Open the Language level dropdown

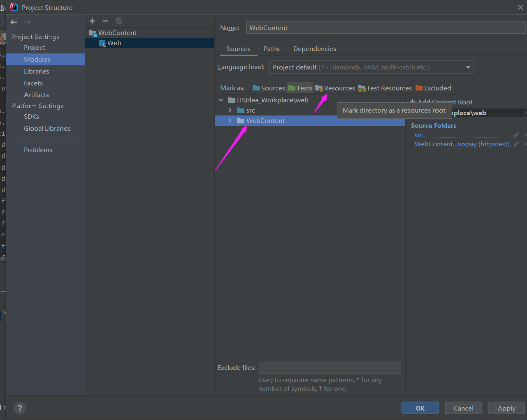tap(371, 67)
